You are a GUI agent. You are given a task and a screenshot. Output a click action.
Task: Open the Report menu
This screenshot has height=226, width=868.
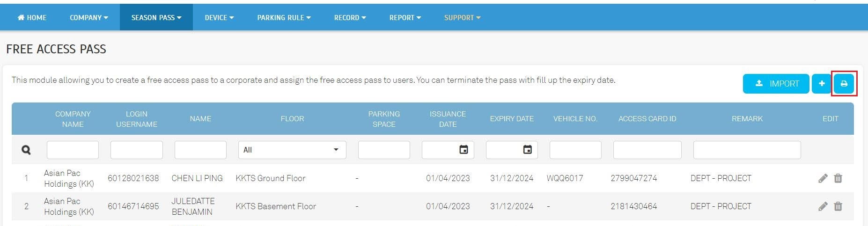point(405,18)
